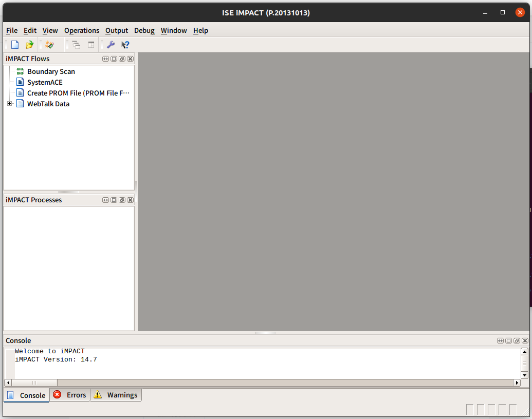Create a new project using the toolbar icon
Viewport: 532px width, 419px height.
tap(15, 45)
